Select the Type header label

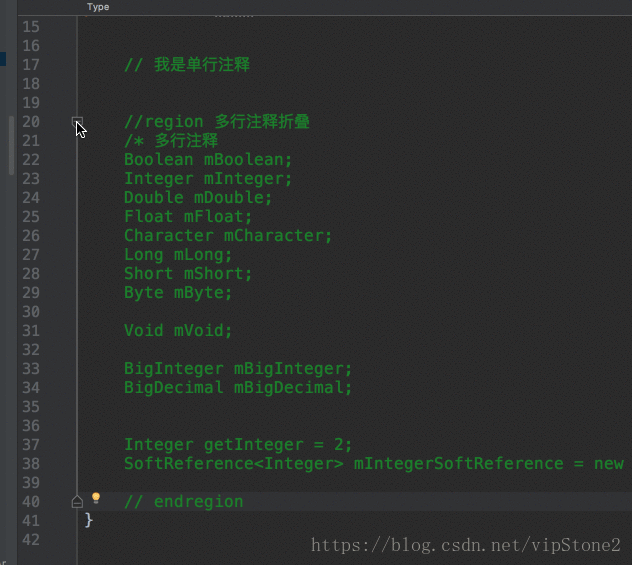[98, 7]
